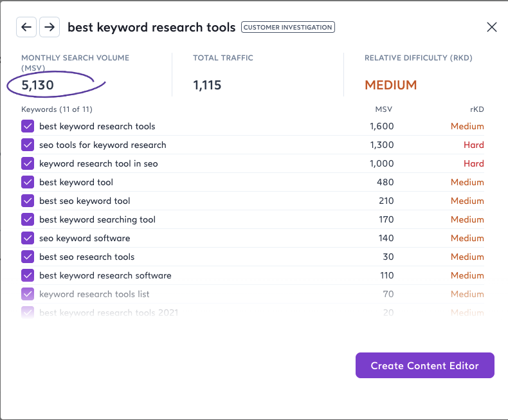Click the MSV column header
This screenshot has width=508, height=420.
384,109
